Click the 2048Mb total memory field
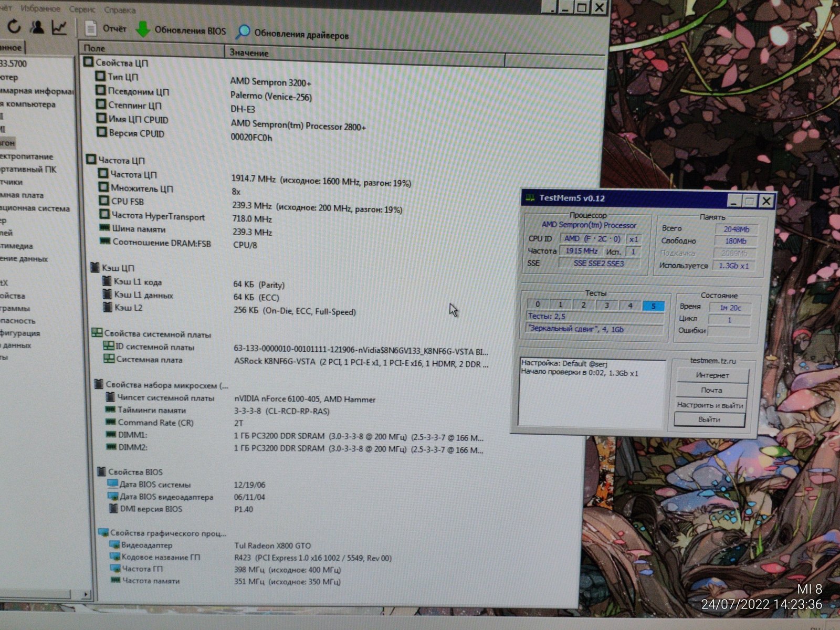Image resolution: width=840 pixels, height=630 pixels. click(x=736, y=229)
